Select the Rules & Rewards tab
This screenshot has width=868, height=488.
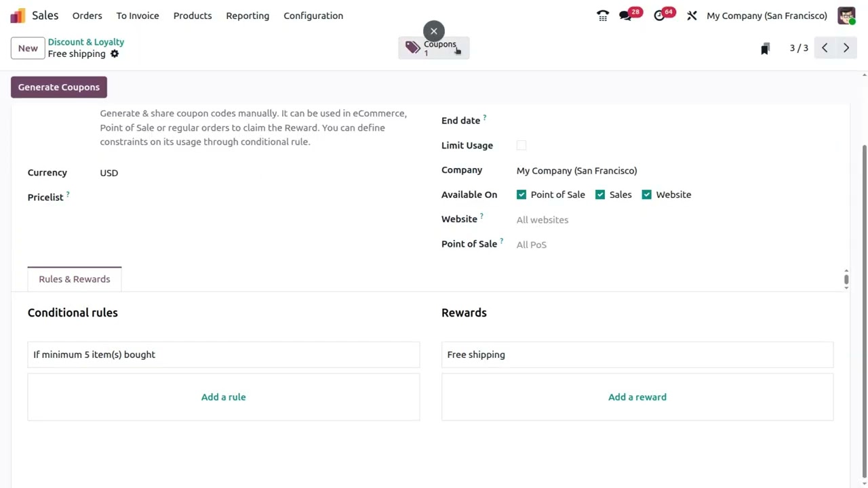(75, 279)
